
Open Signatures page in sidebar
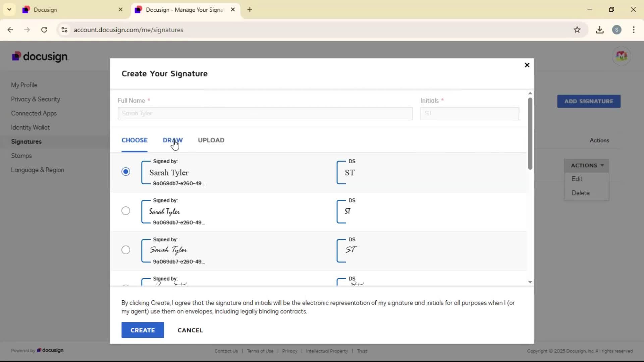[26, 141]
